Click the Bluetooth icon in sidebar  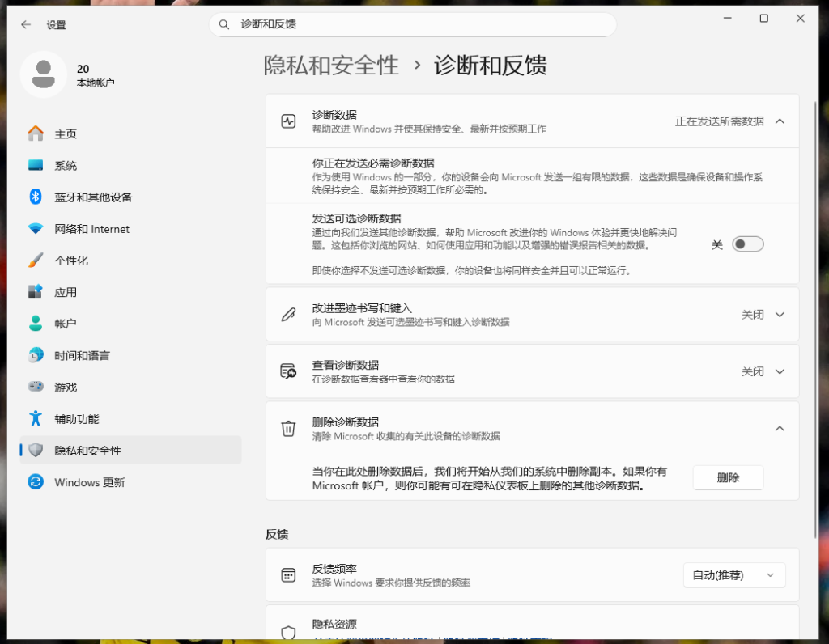tap(36, 197)
